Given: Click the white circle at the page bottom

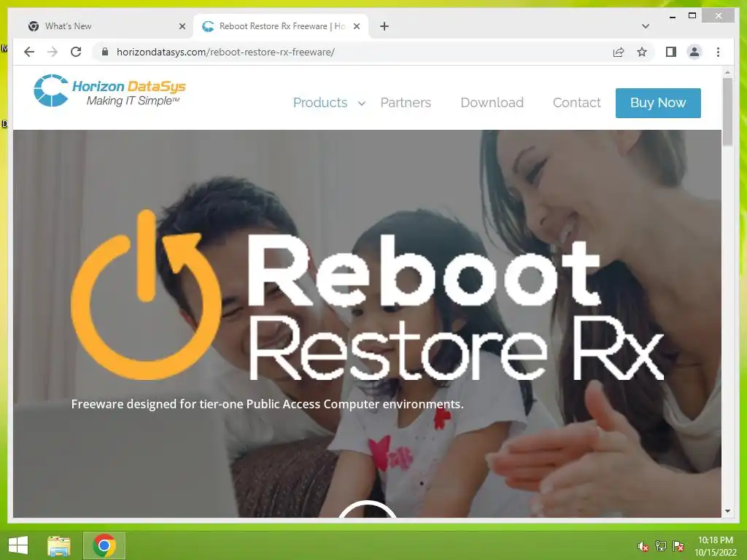Looking at the screenshot, I should (368, 508).
